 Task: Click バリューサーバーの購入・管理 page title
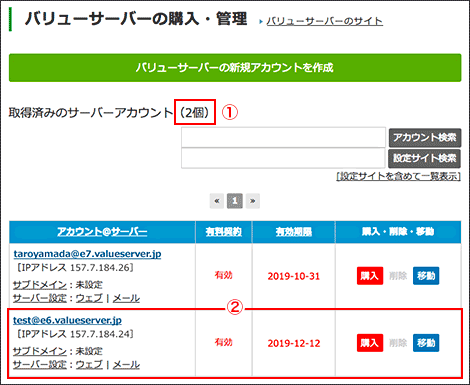[x=136, y=19]
